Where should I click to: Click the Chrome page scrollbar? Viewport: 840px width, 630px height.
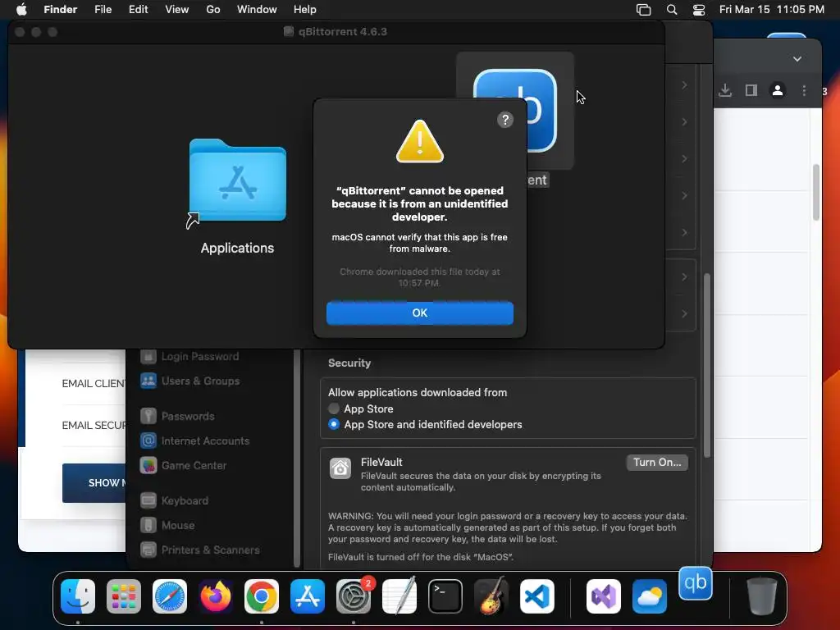tap(816, 192)
